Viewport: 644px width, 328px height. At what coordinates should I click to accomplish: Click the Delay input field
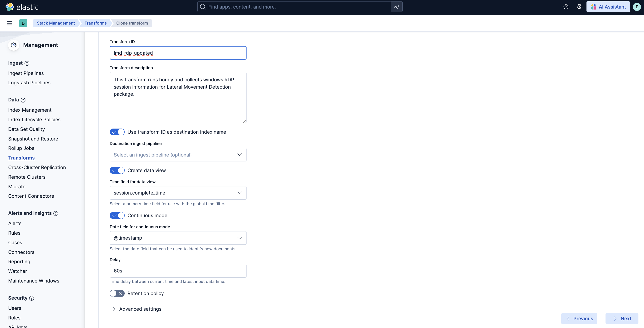pos(178,271)
